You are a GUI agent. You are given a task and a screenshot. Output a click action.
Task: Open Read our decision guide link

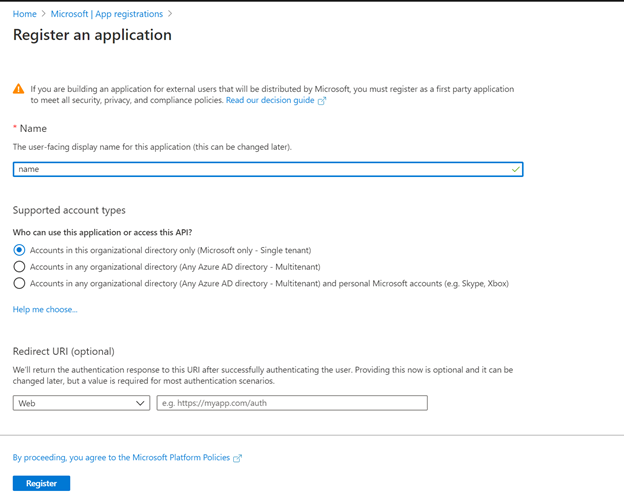[270, 100]
